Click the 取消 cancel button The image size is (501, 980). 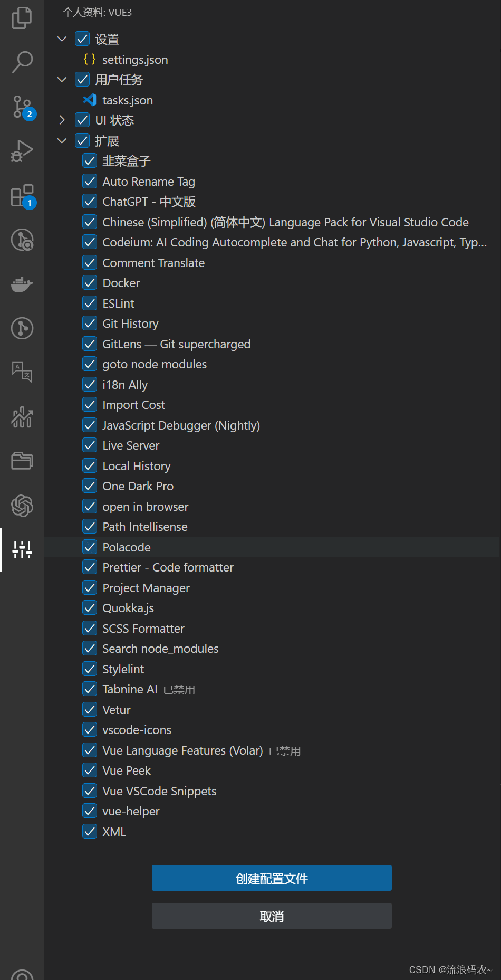click(272, 916)
